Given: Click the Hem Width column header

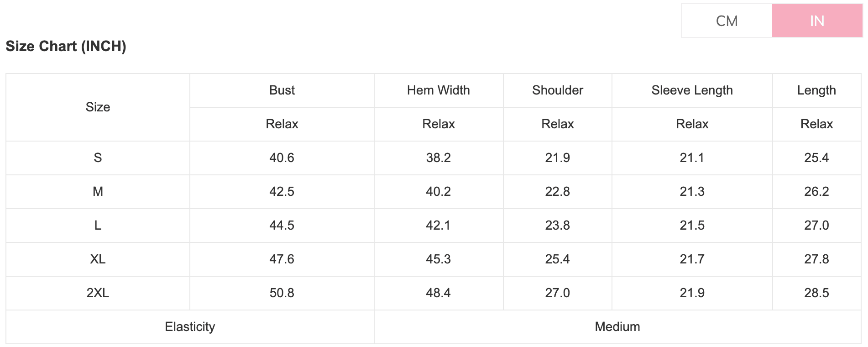Looking at the screenshot, I should click(438, 90).
